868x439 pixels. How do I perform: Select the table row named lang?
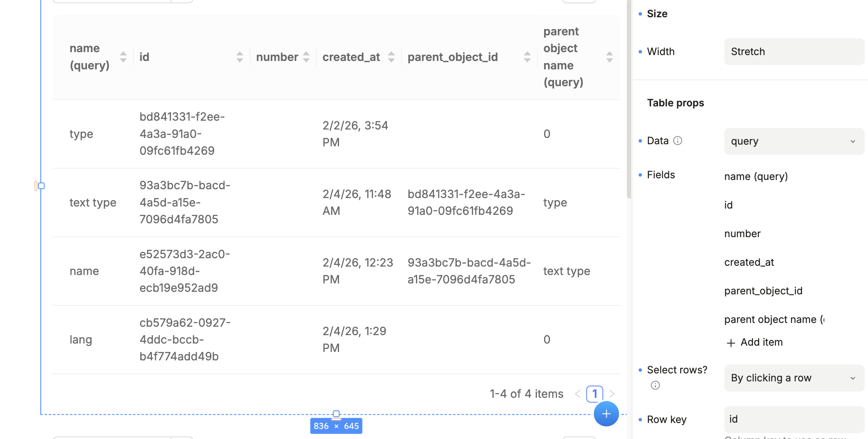click(81, 340)
